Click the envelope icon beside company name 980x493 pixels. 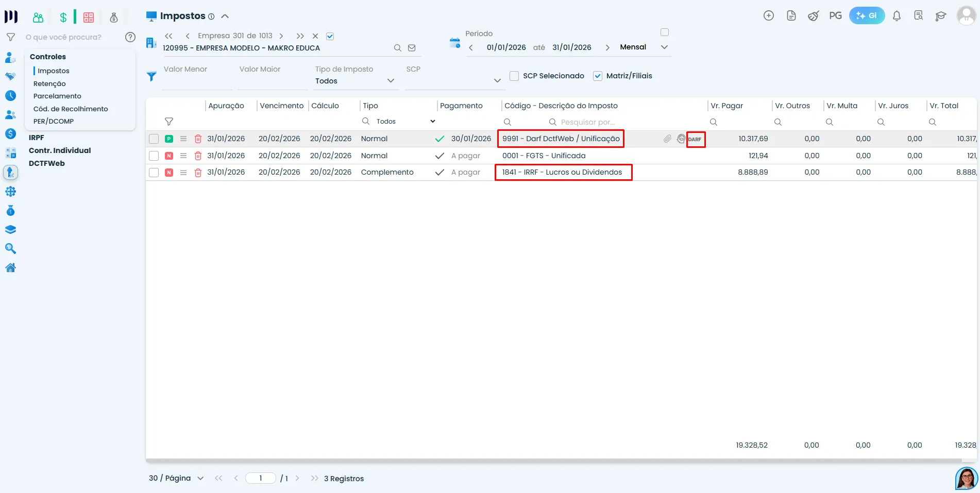tap(412, 48)
